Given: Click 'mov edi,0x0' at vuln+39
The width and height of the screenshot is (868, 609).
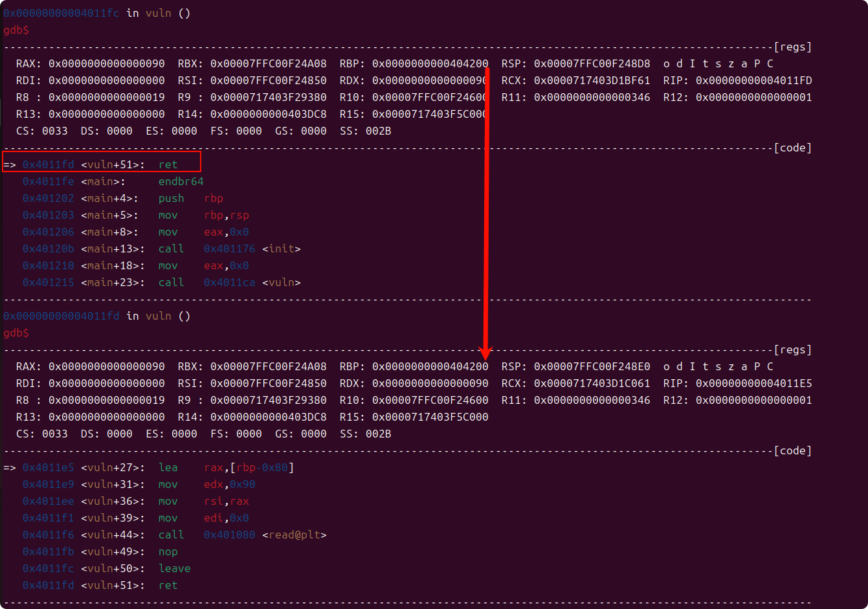Looking at the screenshot, I should [x=204, y=518].
